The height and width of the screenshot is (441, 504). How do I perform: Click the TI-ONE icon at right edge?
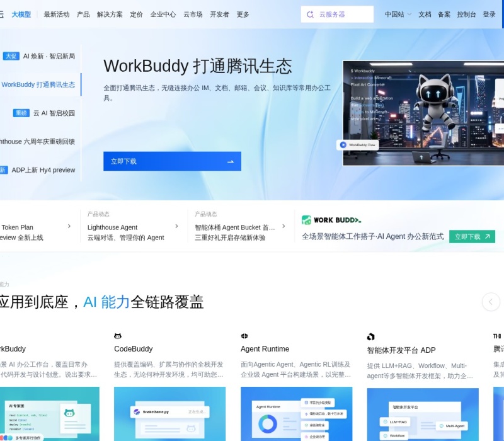coord(497,336)
